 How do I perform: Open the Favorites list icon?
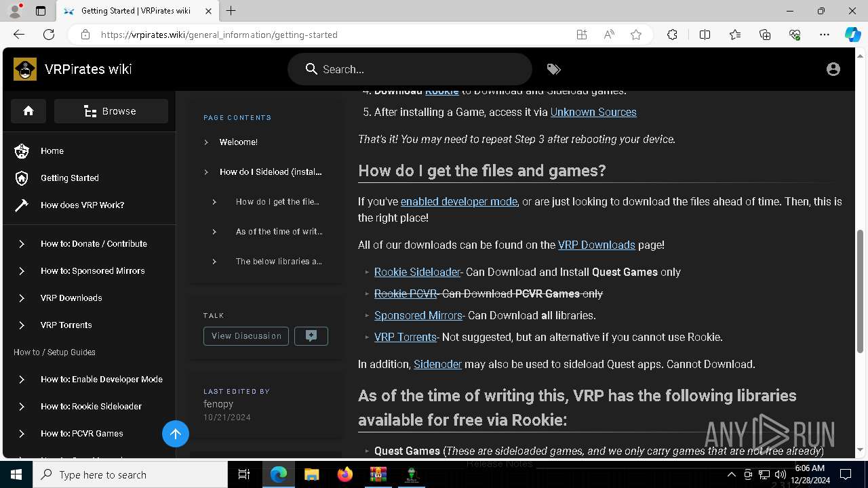pos(735,35)
